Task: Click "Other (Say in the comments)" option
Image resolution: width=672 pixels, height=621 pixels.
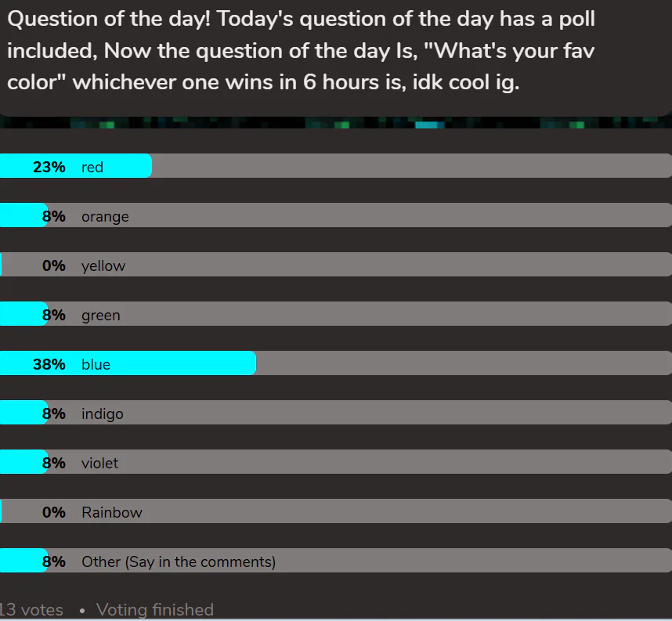Action: coord(179,561)
